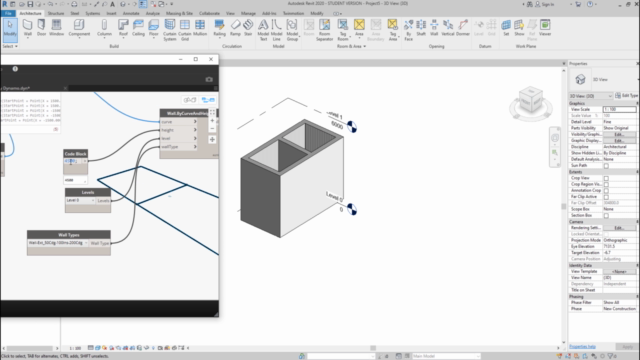Switch to the Annotate ribbon tab
640x360 pixels.
(x=131, y=13)
